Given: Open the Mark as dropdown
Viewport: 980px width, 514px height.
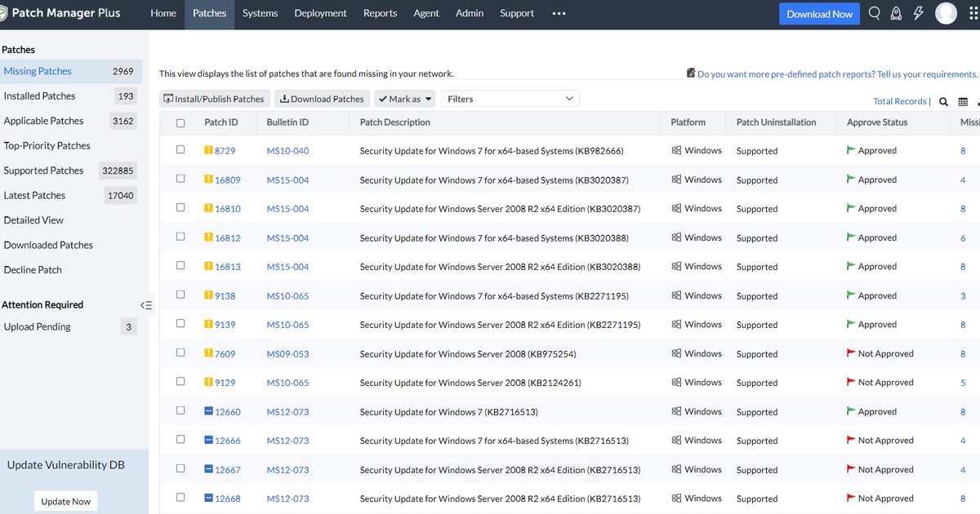Looking at the screenshot, I should (x=404, y=99).
